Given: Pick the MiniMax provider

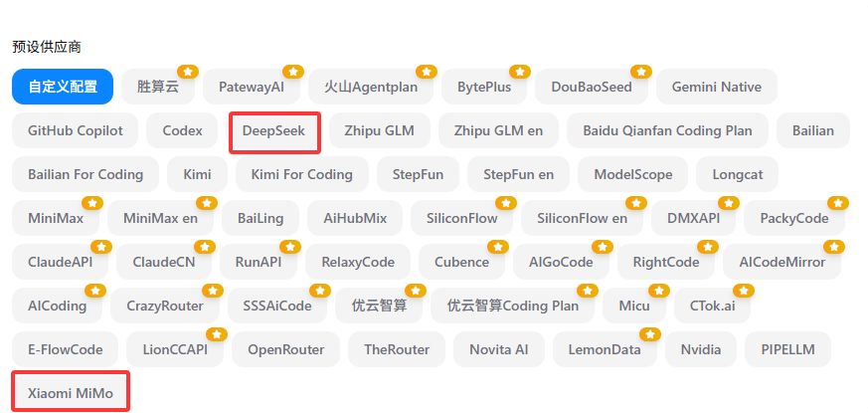Looking at the screenshot, I should pyautogui.click(x=56, y=218).
